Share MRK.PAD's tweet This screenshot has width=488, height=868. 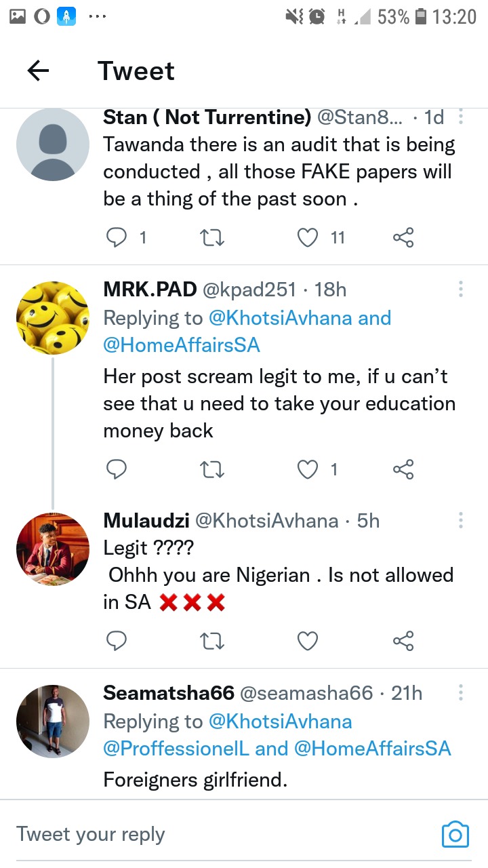403,469
